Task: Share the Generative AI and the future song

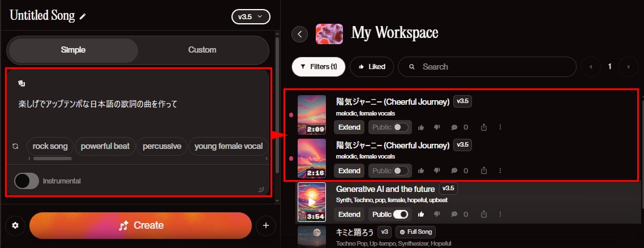Action: pyautogui.click(x=484, y=215)
